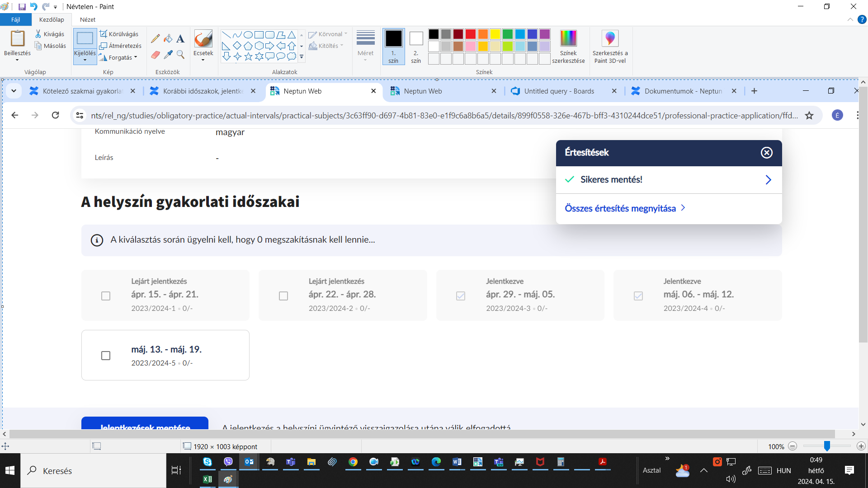Switch to the Nézet ribbon tab
Viewport: 868px width, 488px height.
pyautogui.click(x=87, y=19)
